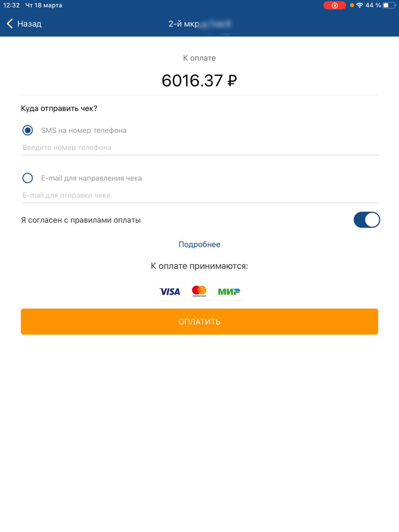399x532 pixels.
Task: Toggle the payment rules agreement switch
Action: (367, 220)
